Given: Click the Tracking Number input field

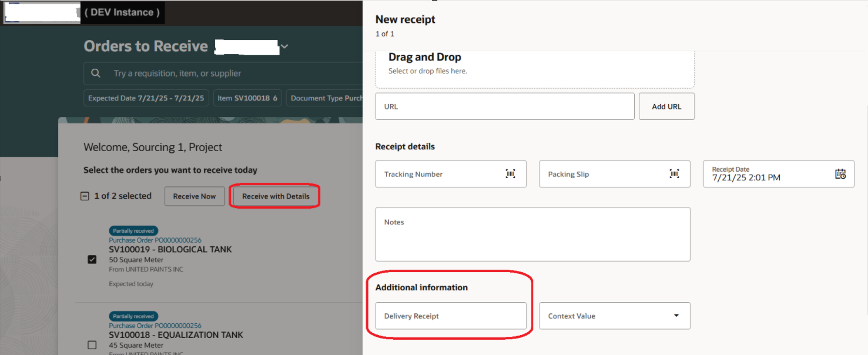Looking at the screenshot, I should (x=451, y=174).
